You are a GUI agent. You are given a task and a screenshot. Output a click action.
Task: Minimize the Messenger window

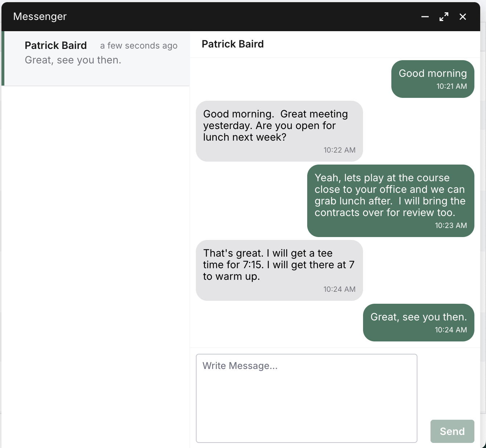425,17
